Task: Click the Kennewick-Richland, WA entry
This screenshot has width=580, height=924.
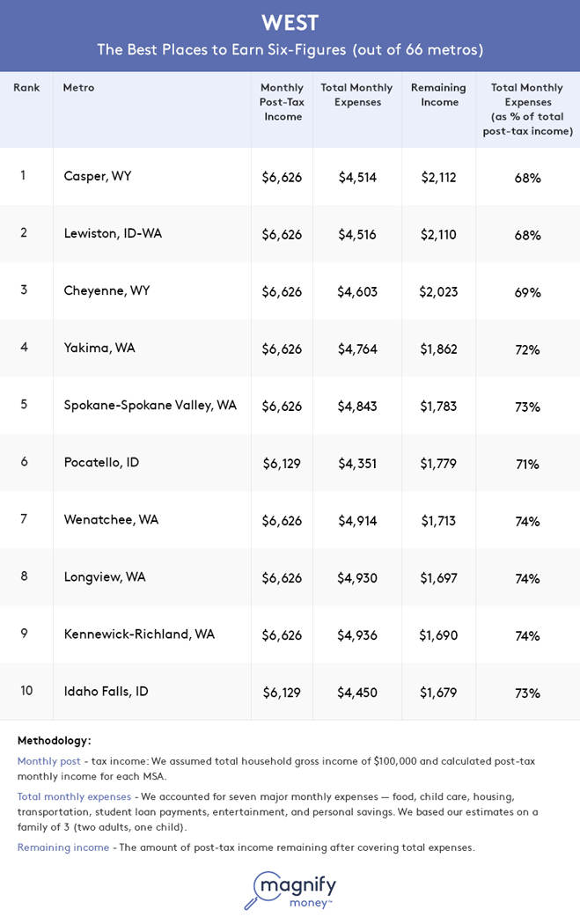Action: [139, 634]
